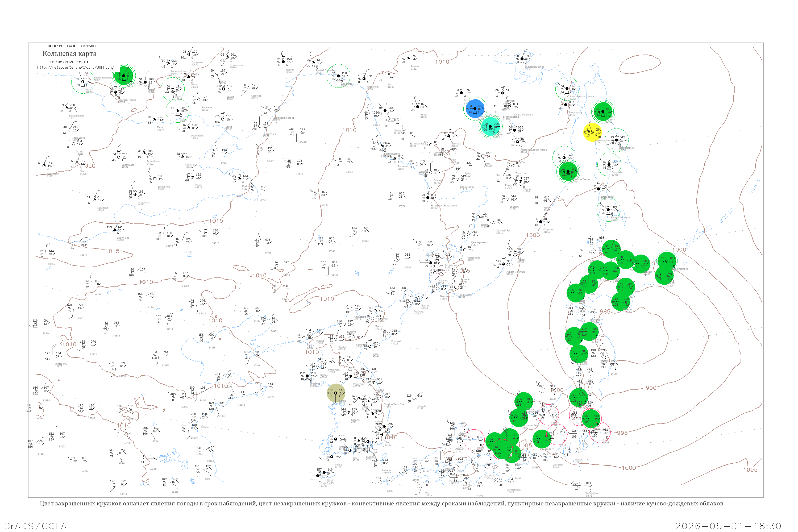Select the khaki station circle near Incheon
Viewport: 798px width, 532px height.
(336, 393)
